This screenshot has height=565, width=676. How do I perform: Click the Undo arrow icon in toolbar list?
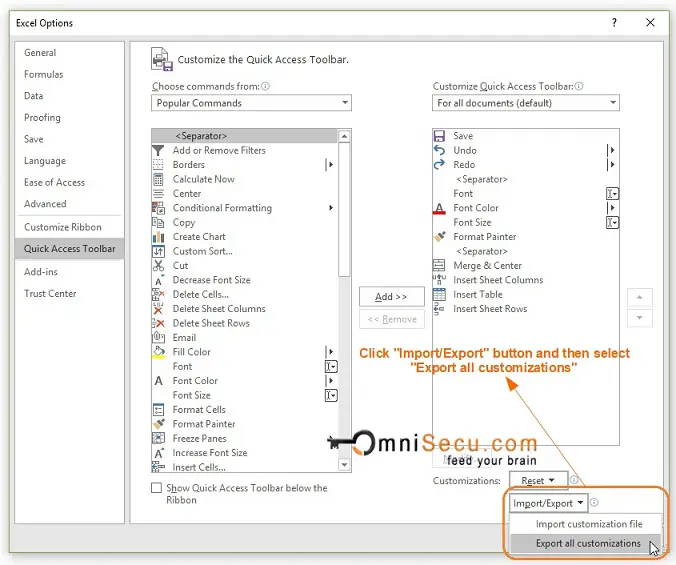tap(439, 150)
